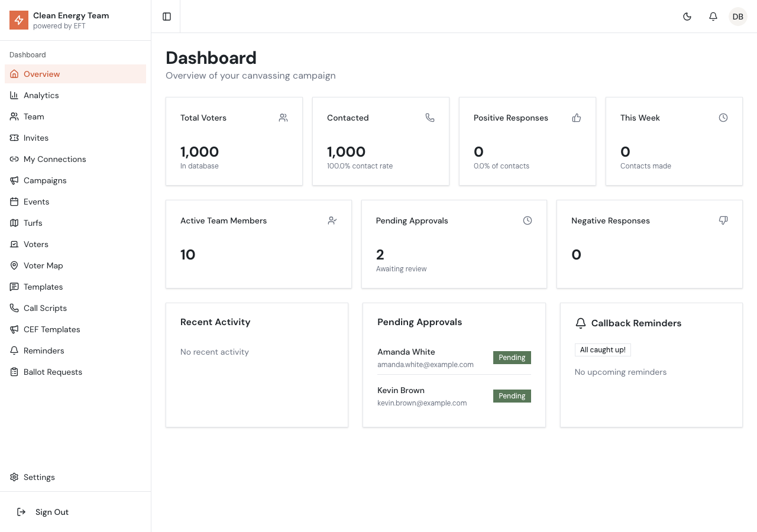Click the Pending badge for Amanda White
Image resolution: width=757 pixels, height=532 pixels.
point(512,358)
